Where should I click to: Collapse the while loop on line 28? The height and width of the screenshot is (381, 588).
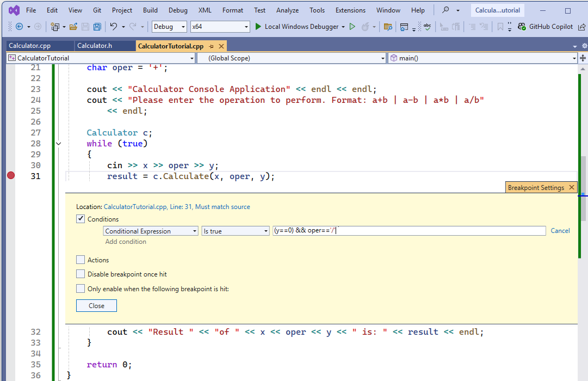tap(58, 143)
